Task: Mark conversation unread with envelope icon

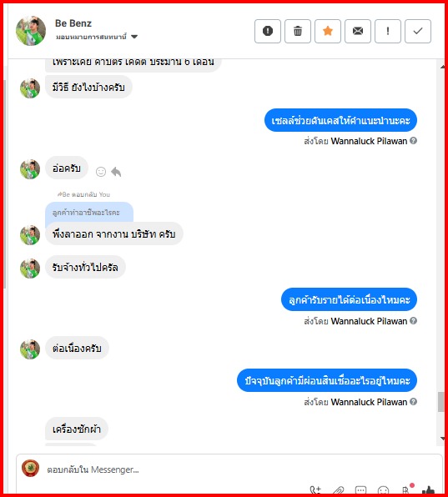Action: click(358, 31)
